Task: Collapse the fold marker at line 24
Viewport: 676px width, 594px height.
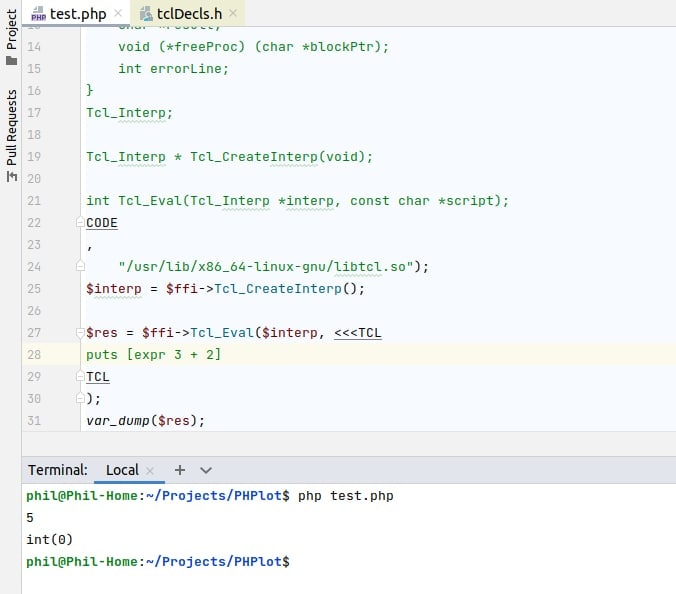Action: [79, 266]
